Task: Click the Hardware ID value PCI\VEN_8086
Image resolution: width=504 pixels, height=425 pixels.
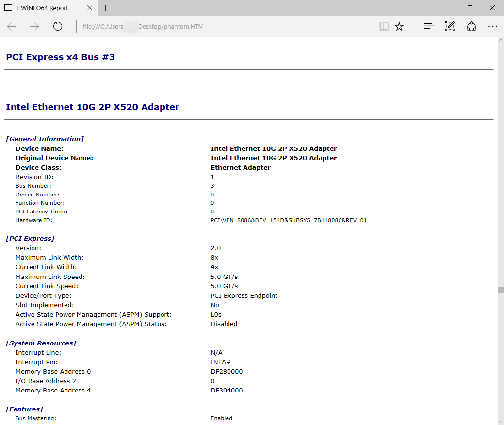Action: [289, 220]
